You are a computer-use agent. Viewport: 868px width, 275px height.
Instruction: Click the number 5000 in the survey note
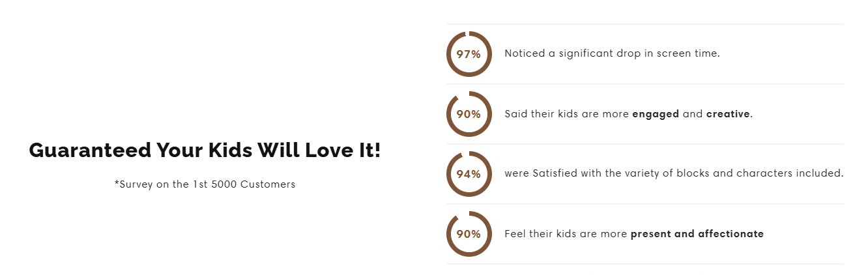[x=224, y=184]
